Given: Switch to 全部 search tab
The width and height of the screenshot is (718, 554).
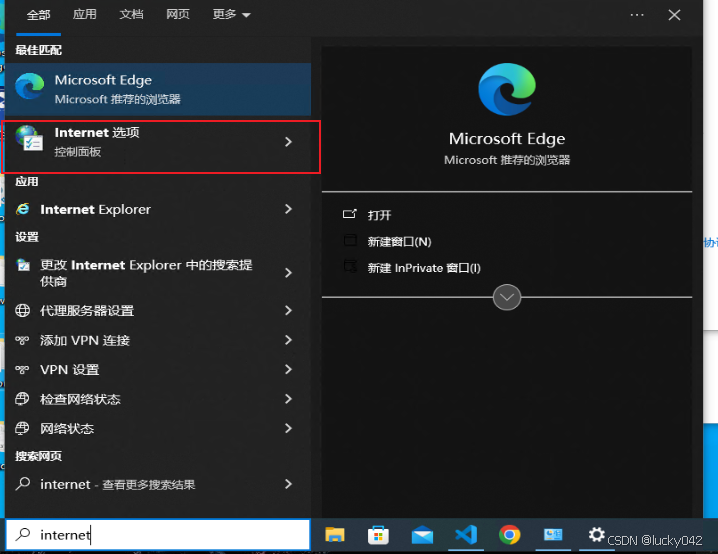Looking at the screenshot, I should (x=38, y=15).
